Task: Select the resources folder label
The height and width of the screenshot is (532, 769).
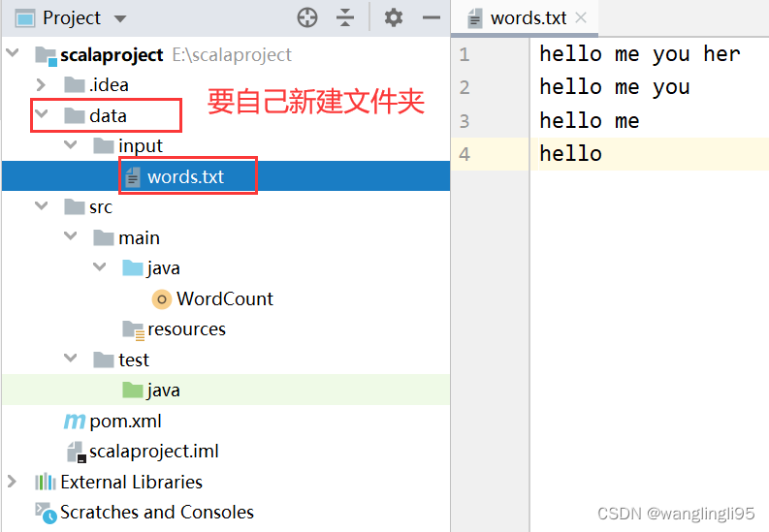Action: 186,329
